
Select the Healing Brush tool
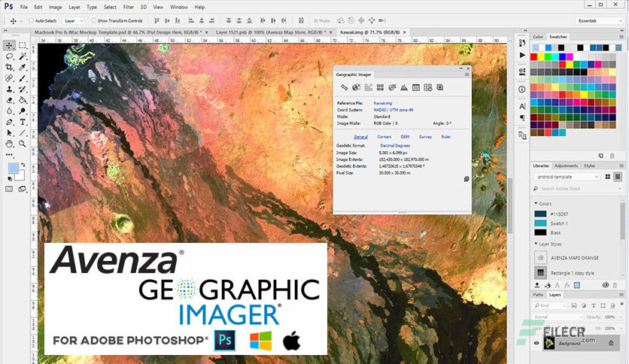click(x=9, y=78)
